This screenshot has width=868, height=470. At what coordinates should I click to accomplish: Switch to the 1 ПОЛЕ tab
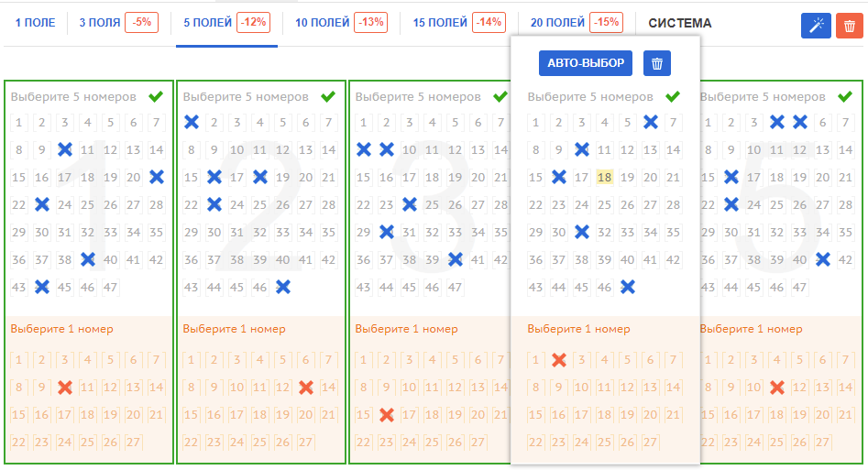[35, 23]
